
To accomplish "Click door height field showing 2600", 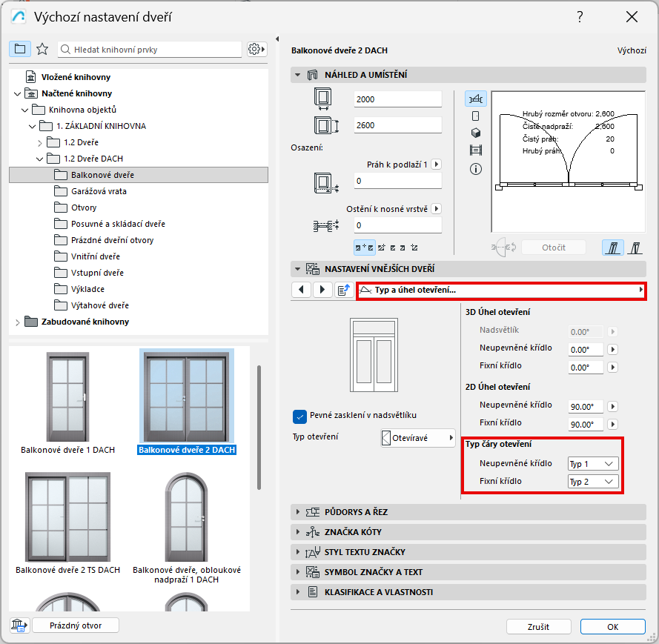I will pos(397,125).
